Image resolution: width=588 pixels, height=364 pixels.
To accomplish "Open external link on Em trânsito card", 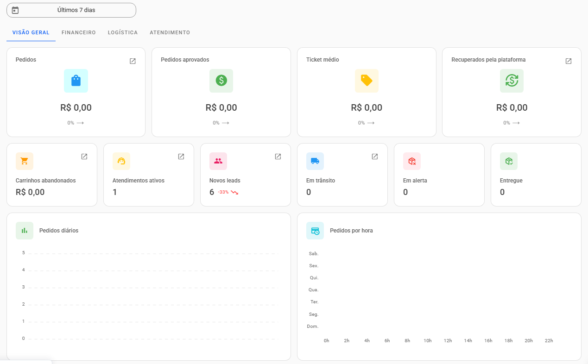I will click(375, 157).
